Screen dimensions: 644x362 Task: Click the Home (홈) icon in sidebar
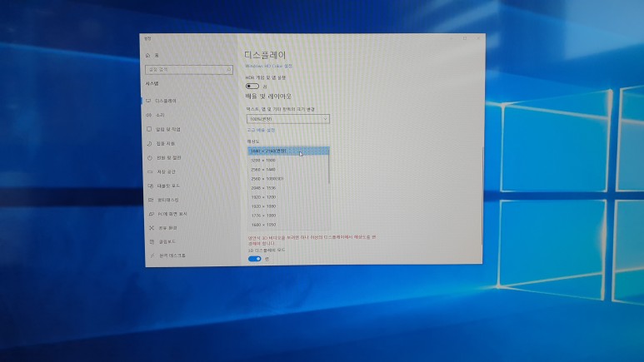[x=148, y=55]
